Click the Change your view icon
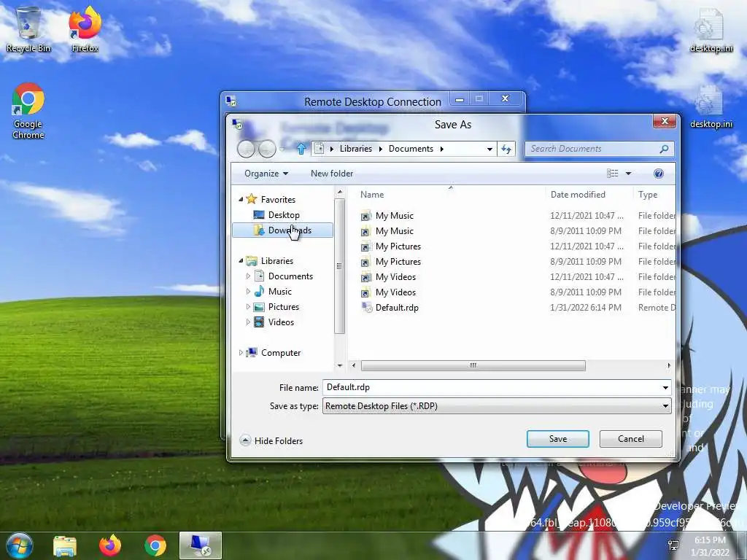Screen dimensions: 747x560 pos(613,174)
